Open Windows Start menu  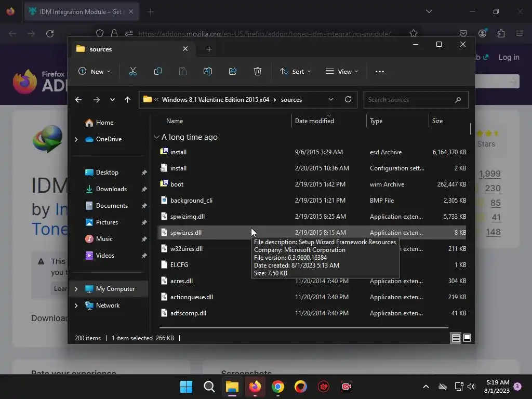tap(186, 387)
